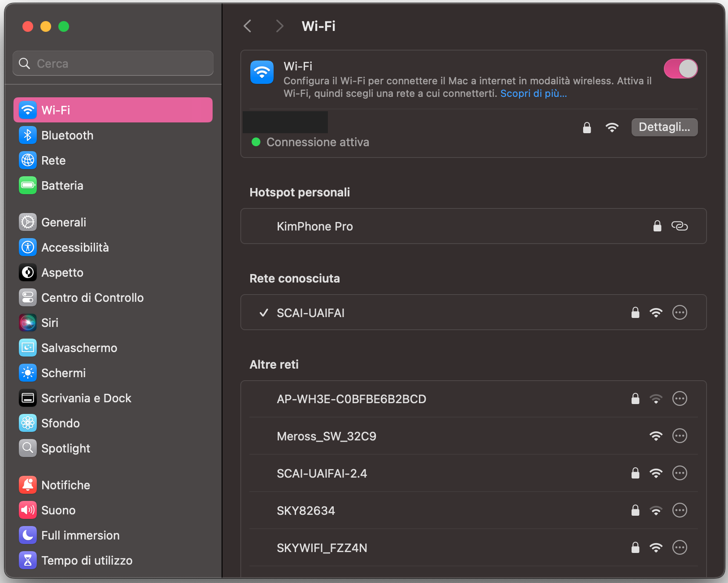Image resolution: width=728 pixels, height=583 pixels.
Task: Select the Suono speaker icon
Action: [x=27, y=510]
